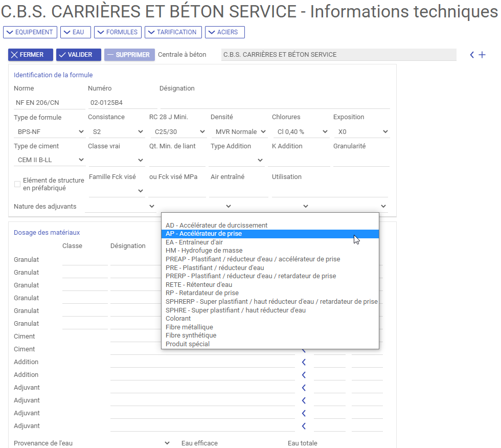Click the Air entraîné input field
This screenshot has width=501, height=448.
[239, 190]
